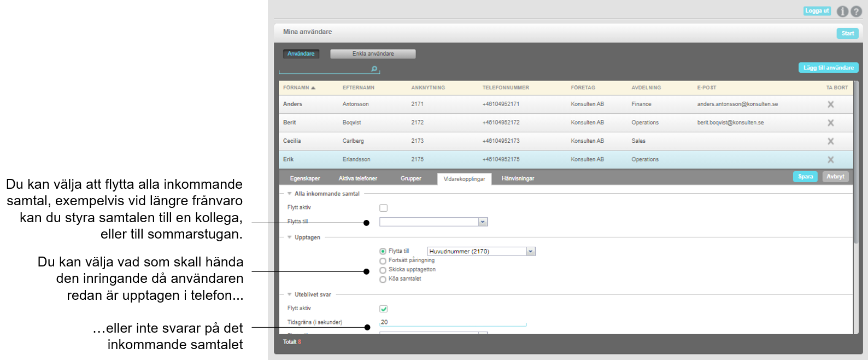This screenshot has width=868, height=360.
Task: Switch to the Aktiva telefoner tab
Action: (357, 179)
